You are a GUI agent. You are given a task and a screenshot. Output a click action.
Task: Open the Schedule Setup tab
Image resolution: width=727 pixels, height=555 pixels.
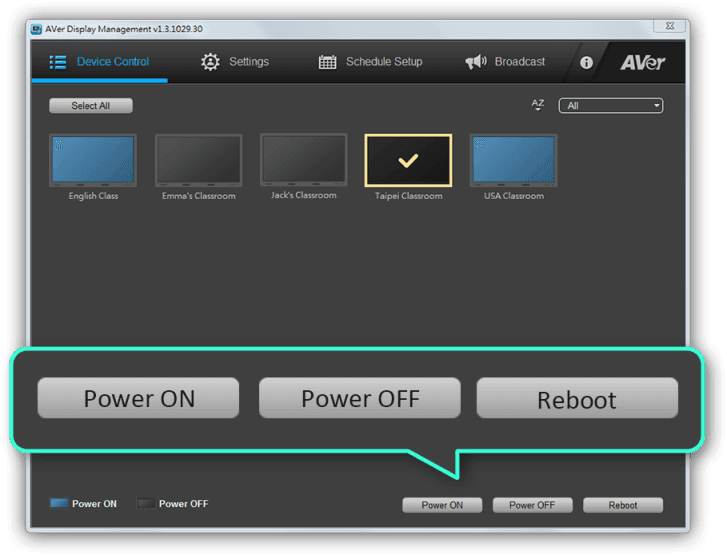pos(370,62)
